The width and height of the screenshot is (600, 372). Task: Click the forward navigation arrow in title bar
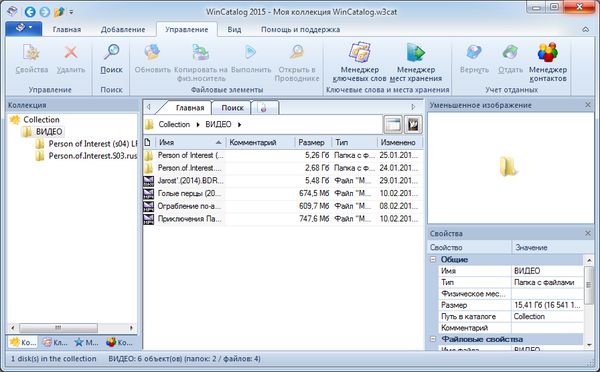coord(45,11)
